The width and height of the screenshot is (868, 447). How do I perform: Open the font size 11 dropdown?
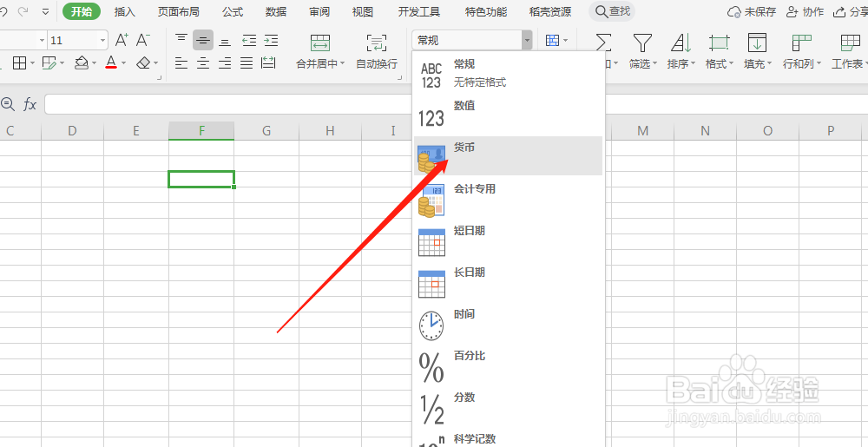[103, 41]
